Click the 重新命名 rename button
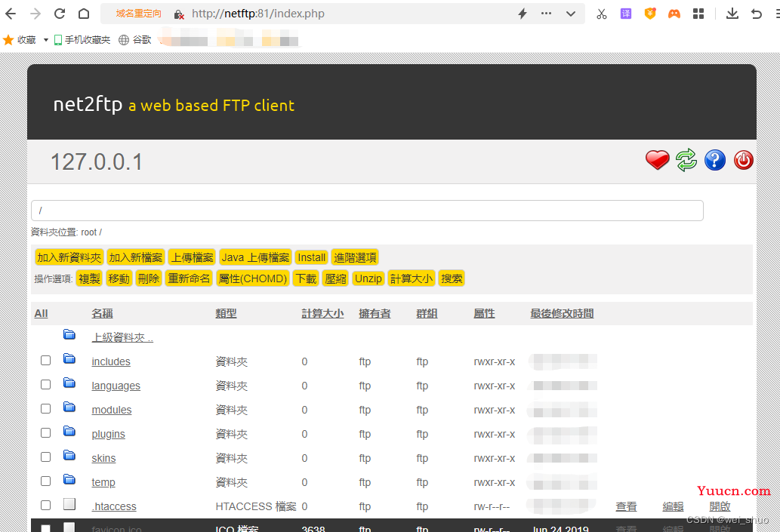 (x=189, y=278)
